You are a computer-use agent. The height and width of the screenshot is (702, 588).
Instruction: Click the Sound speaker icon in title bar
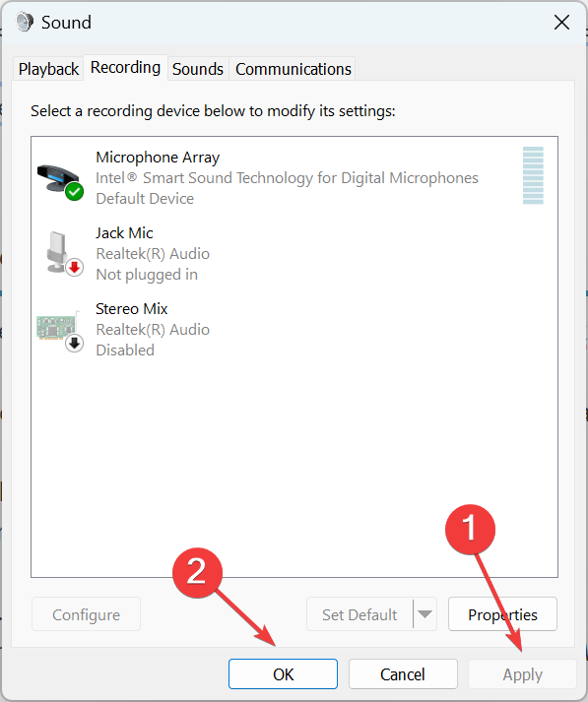[25, 22]
